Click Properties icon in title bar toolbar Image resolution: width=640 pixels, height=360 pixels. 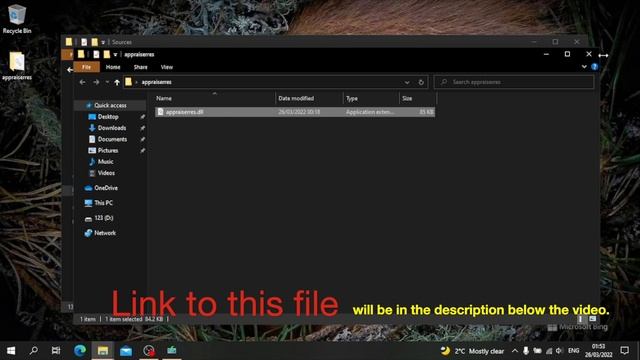point(96,54)
